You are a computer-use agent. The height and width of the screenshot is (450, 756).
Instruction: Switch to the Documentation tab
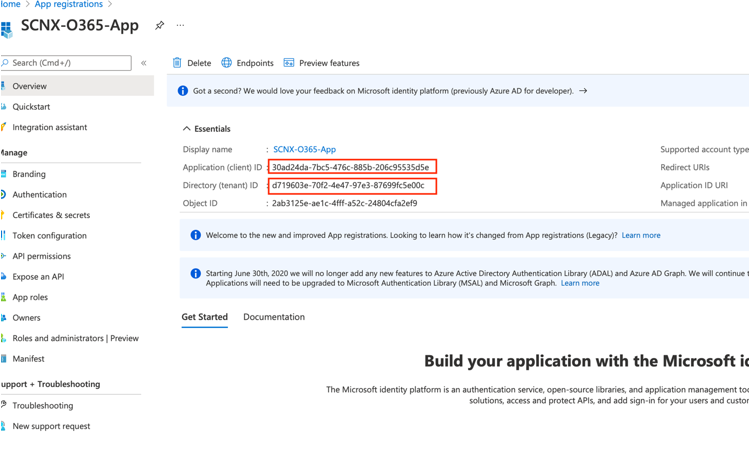pos(273,317)
